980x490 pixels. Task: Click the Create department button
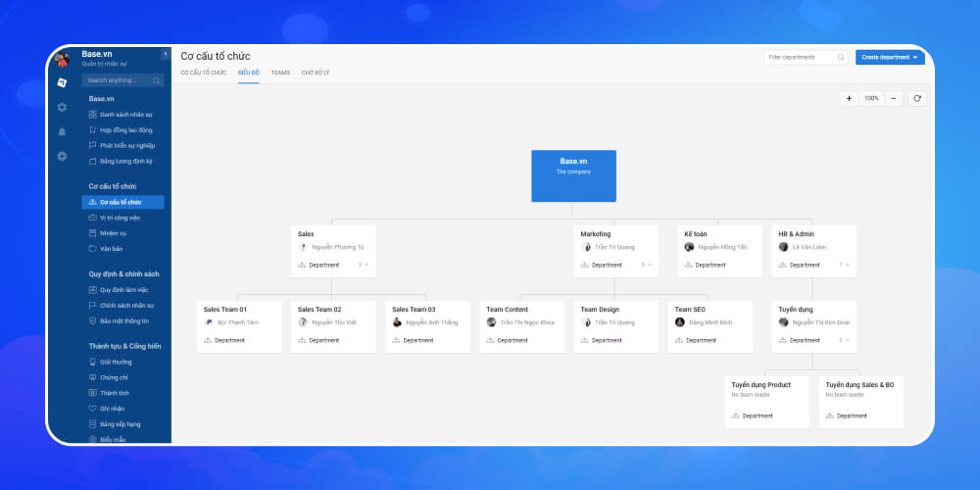(x=890, y=58)
